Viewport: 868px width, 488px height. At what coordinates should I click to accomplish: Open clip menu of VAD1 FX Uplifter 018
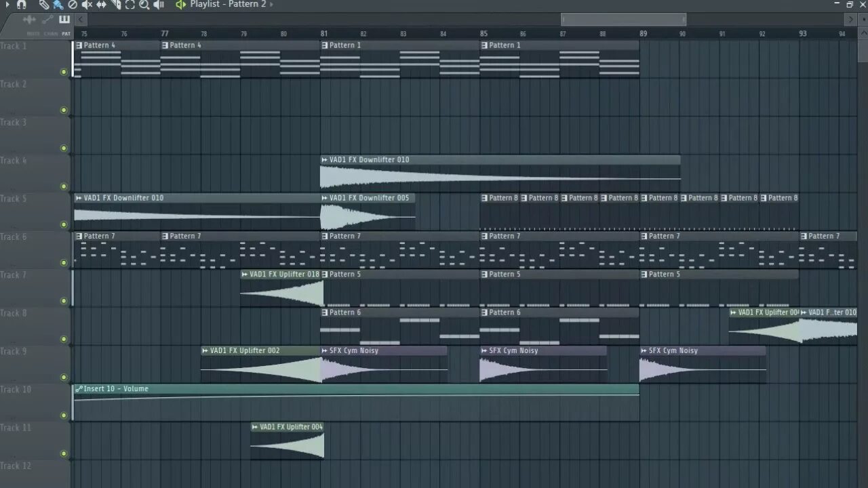click(245, 274)
